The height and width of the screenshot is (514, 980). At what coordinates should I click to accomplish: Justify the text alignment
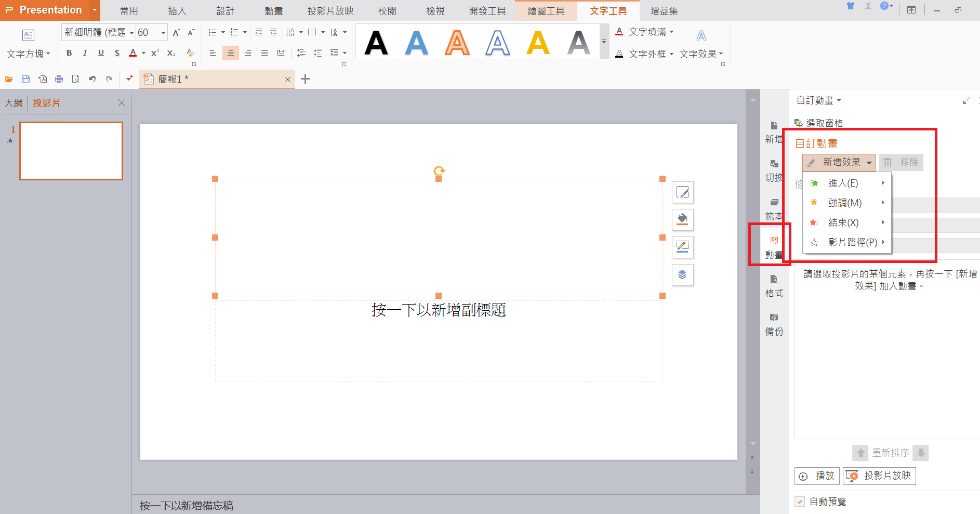(264, 53)
